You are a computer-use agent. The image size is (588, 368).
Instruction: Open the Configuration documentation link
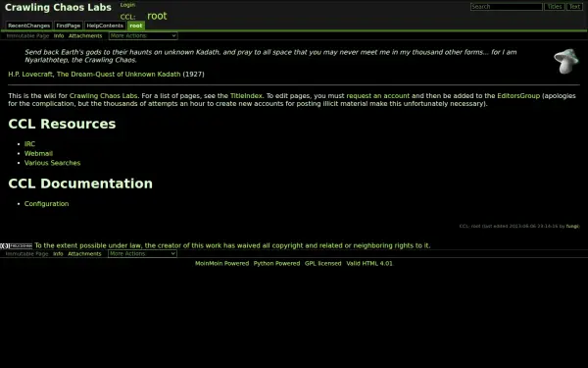[x=46, y=203]
